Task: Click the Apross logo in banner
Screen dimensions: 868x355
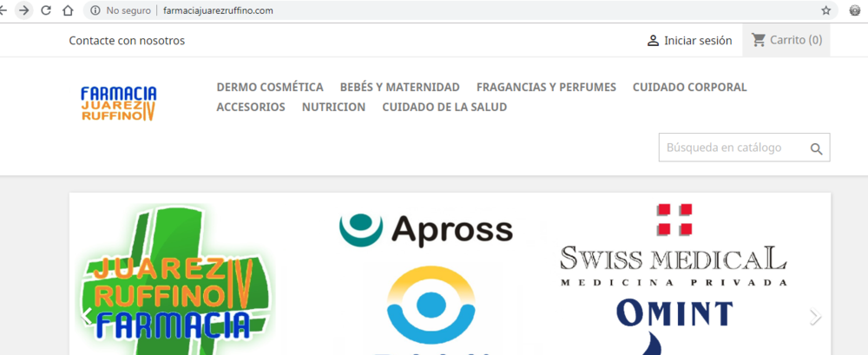Action: (426, 229)
